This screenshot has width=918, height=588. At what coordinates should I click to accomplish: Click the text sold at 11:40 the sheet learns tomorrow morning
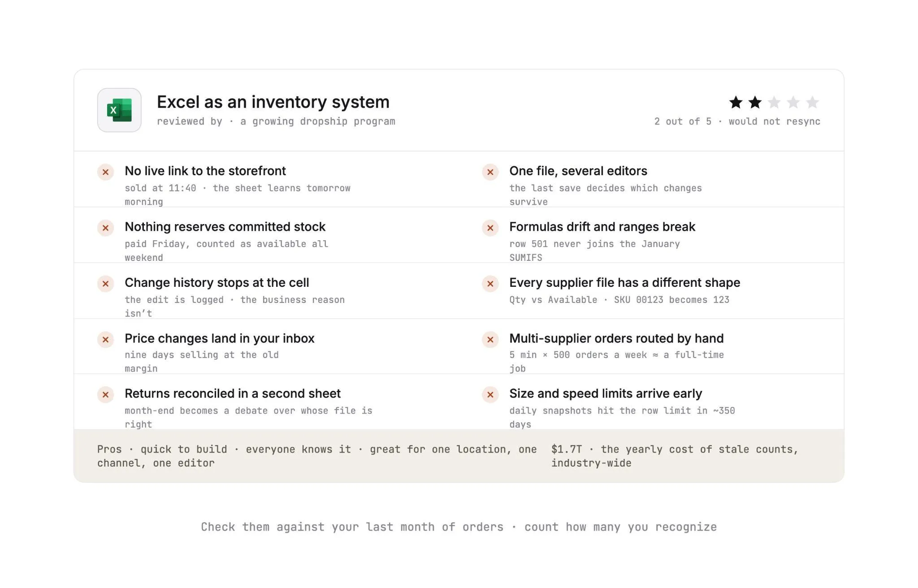click(x=238, y=195)
